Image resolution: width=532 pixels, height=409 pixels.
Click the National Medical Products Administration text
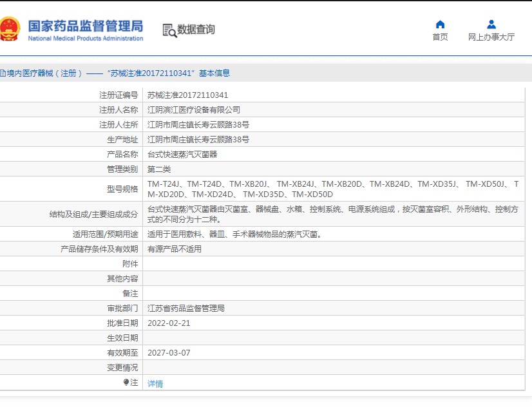coord(86,39)
